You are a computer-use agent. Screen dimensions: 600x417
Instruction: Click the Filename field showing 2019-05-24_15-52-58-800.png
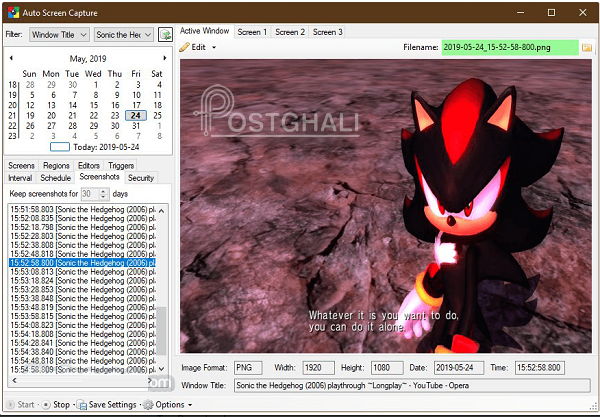coord(510,47)
